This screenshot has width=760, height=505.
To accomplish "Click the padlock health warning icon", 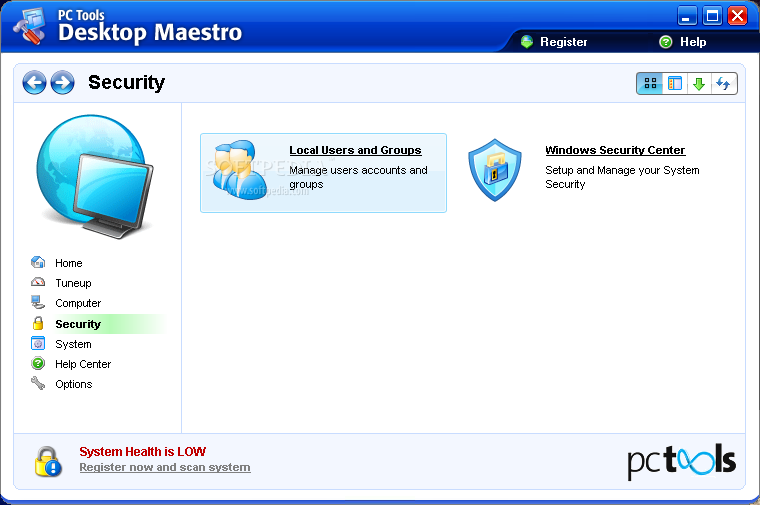I will pyautogui.click(x=48, y=461).
